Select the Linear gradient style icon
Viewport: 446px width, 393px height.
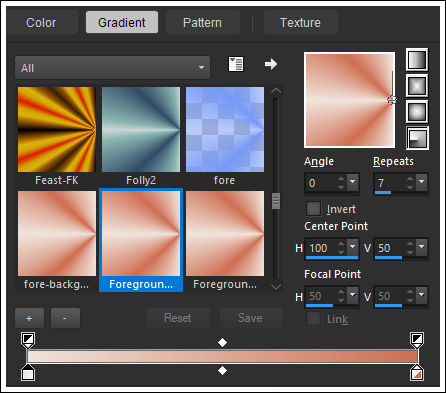point(417,60)
